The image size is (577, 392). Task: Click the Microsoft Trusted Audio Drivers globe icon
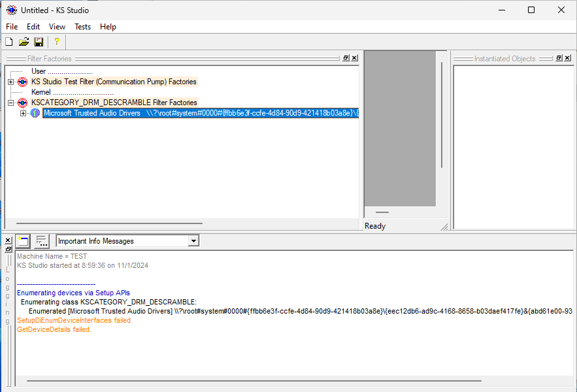[35, 113]
